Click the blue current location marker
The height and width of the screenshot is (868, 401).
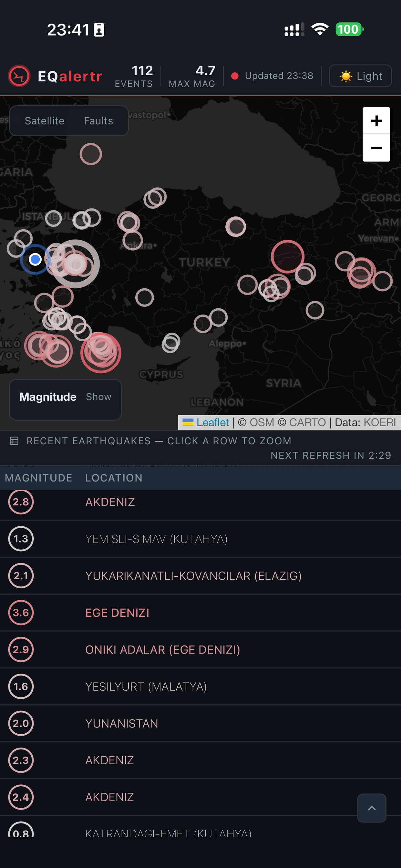tap(35, 259)
